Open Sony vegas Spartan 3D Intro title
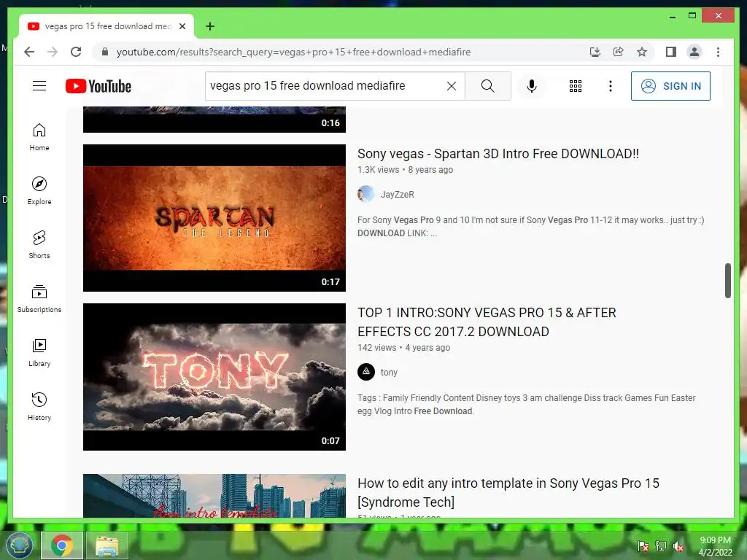This screenshot has height=560, width=747. (498, 154)
